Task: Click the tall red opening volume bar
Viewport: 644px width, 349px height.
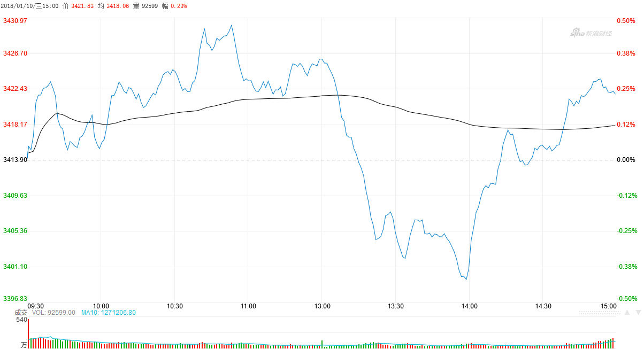Action: click(x=28, y=334)
